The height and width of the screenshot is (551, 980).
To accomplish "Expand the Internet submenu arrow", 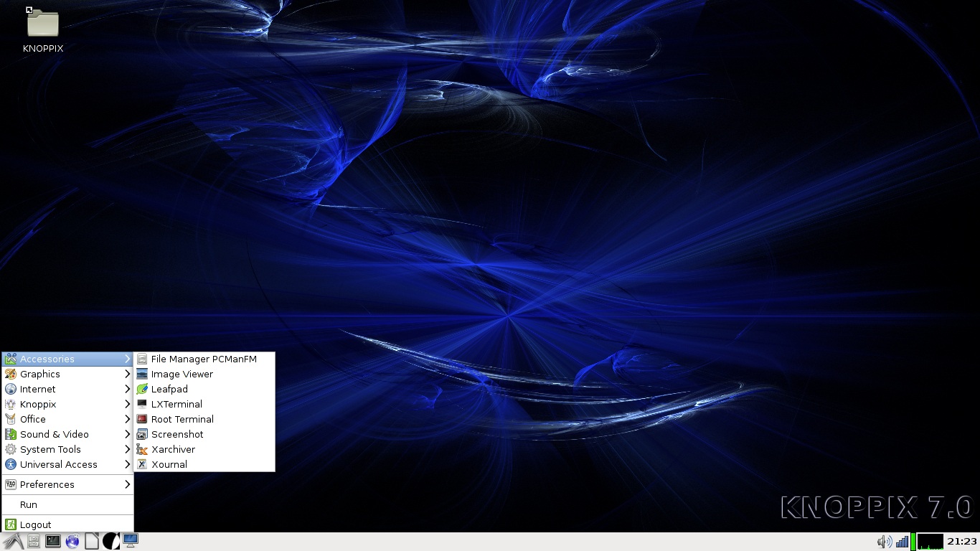I will [127, 389].
